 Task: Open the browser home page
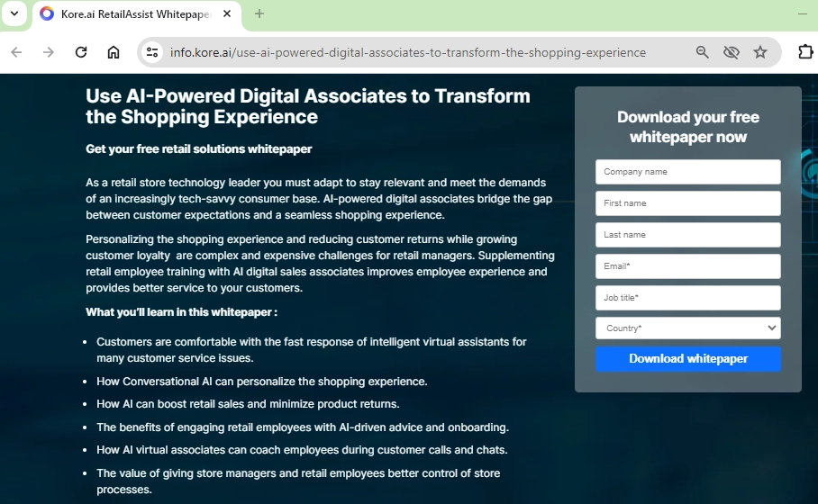click(x=114, y=52)
